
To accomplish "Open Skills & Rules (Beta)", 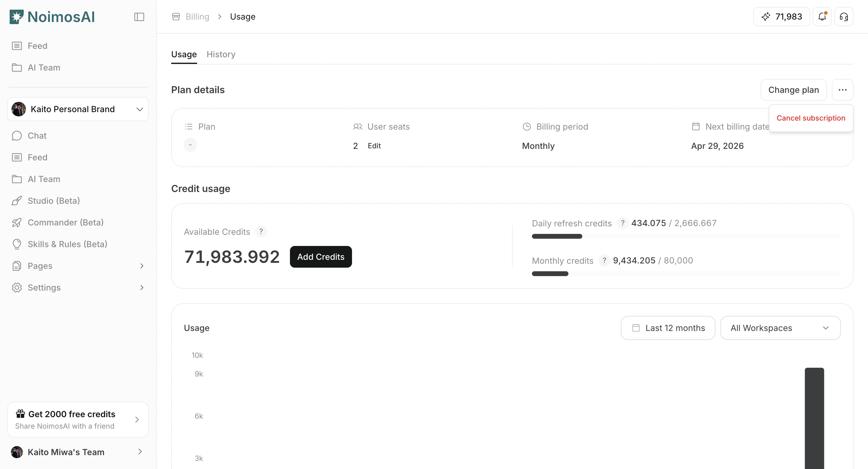I will [x=67, y=244].
